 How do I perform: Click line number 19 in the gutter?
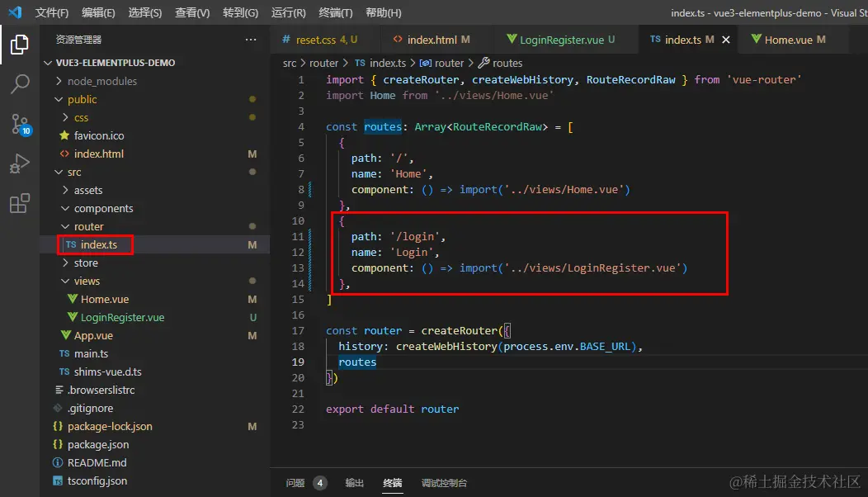coord(298,362)
